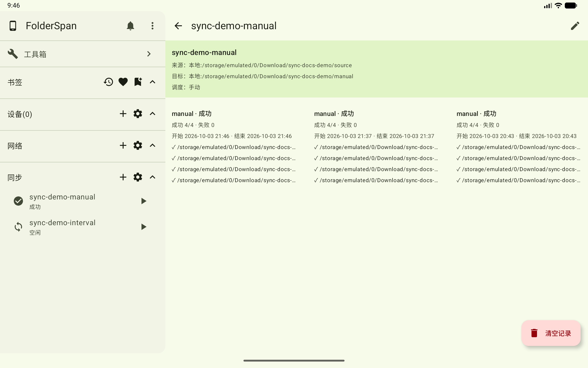
Task: Collapse the 网络 section
Action: pyautogui.click(x=152, y=146)
